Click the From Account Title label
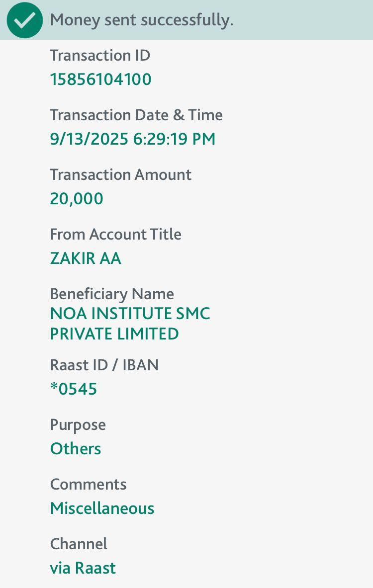The height and width of the screenshot is (588, 373). 116,234
